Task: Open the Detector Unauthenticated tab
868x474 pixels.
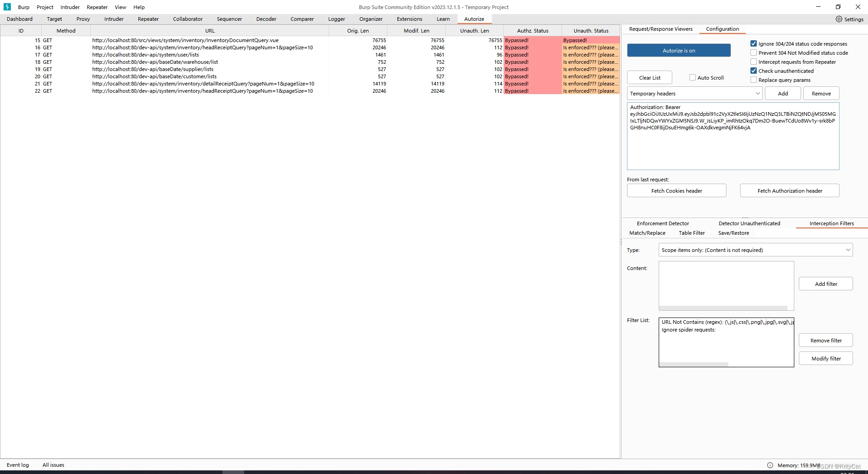Action: pyautogui.click(x=749, y=223)
